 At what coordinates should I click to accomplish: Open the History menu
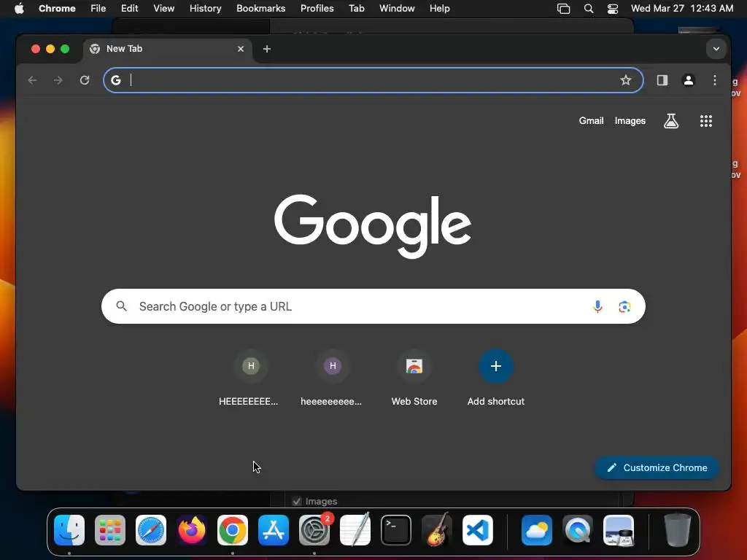(x=205, y=9)
